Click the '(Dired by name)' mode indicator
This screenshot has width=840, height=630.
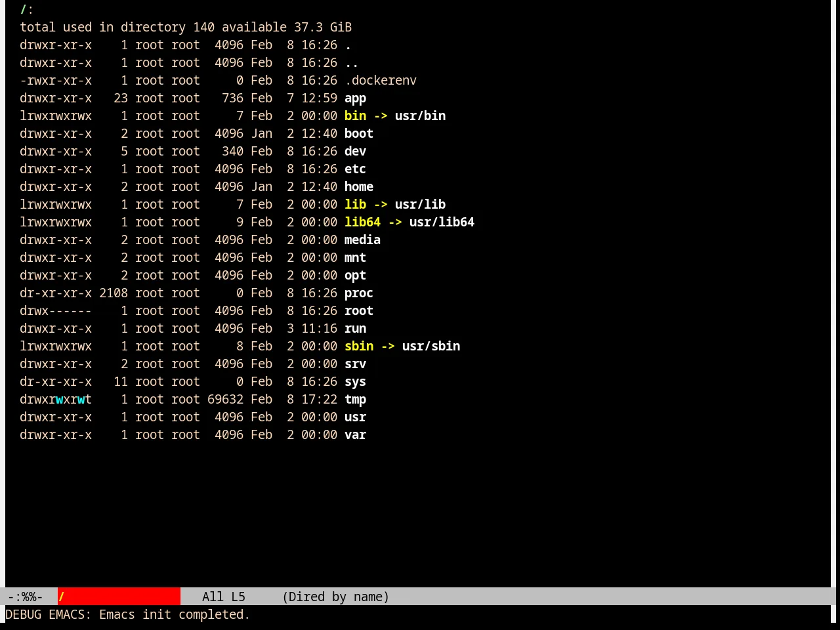point(335,597)
